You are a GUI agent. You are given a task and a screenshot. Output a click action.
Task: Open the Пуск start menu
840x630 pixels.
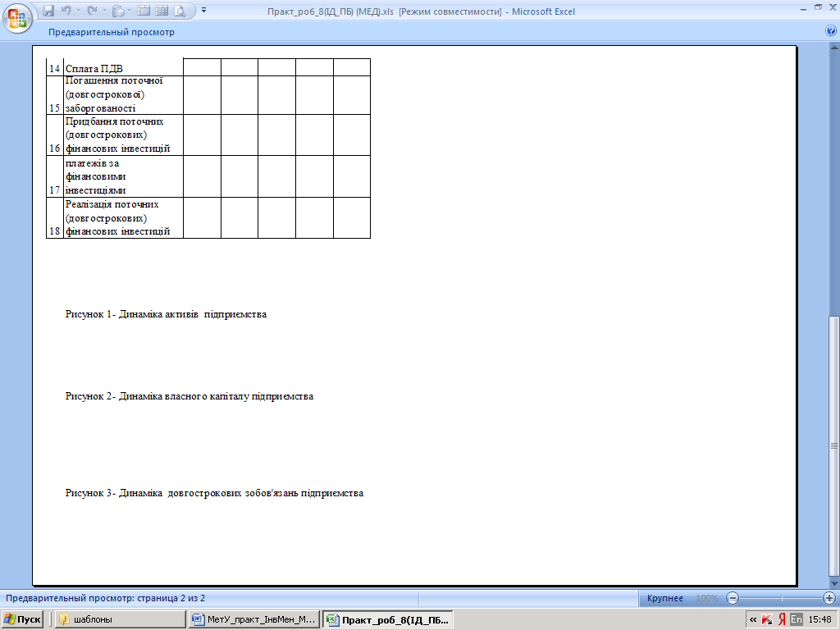[x=22, y=619]
